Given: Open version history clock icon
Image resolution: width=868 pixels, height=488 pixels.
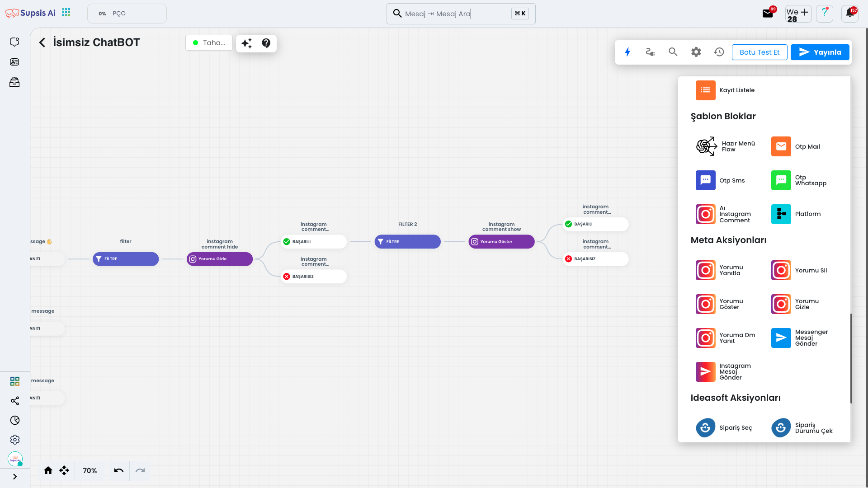Looking at the screenshot, I should tap(719, 52).
